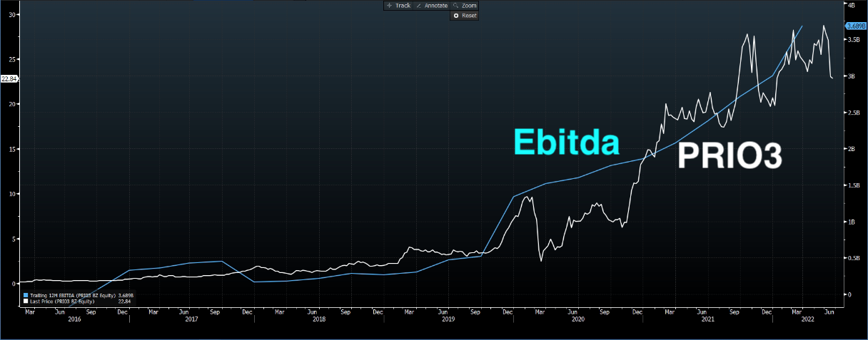Click the 30 tick on left price axis
Image resolution: width=868 pixels, height=340 pixels.
click(x=12, y=14)
